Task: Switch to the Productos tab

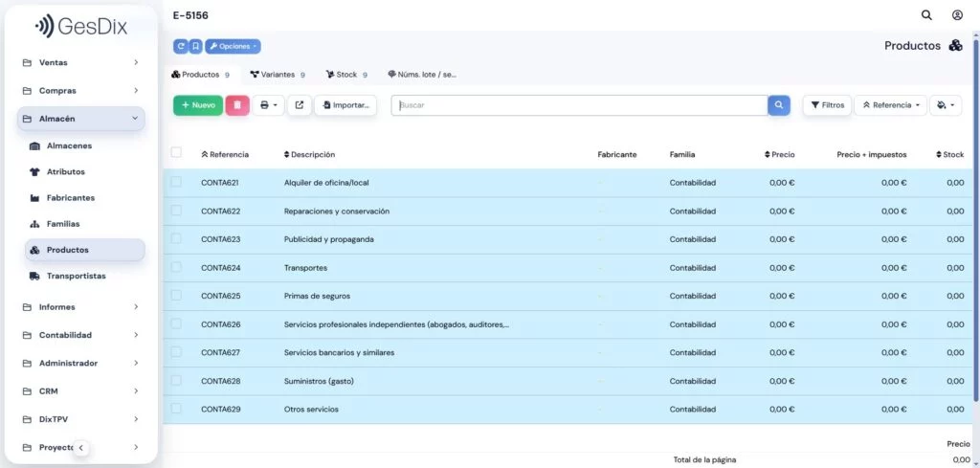Action: 201,75
